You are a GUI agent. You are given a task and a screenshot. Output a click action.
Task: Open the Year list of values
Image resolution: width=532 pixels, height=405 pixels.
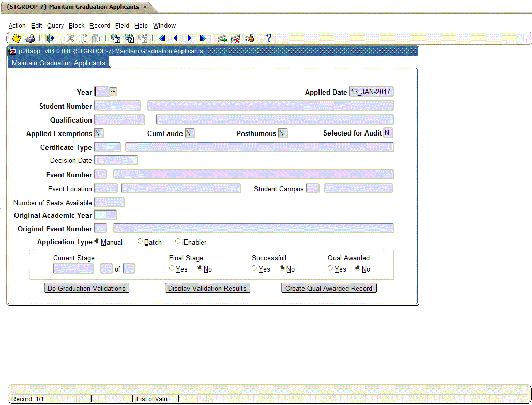point(112,92)
